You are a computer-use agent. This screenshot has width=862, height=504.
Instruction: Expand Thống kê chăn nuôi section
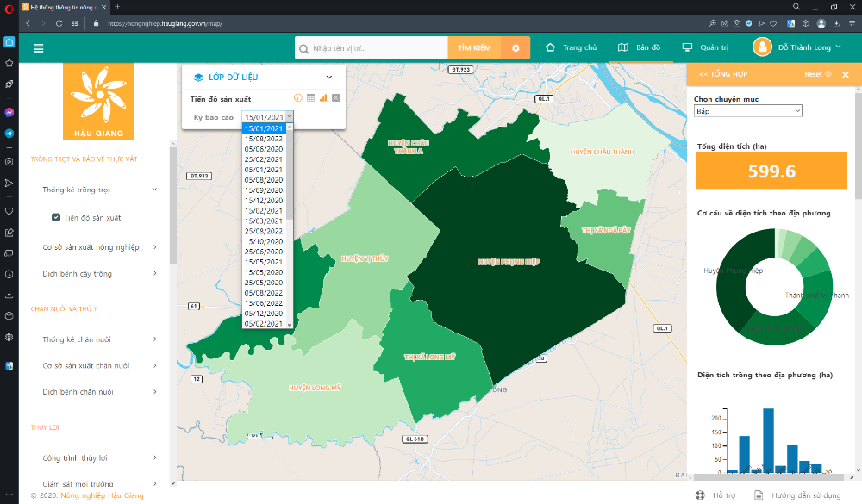coord(155,339)
